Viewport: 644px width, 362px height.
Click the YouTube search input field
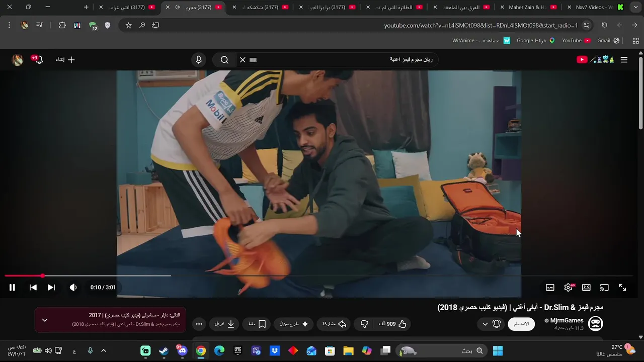pyautogui.click(x=342, y=60)
